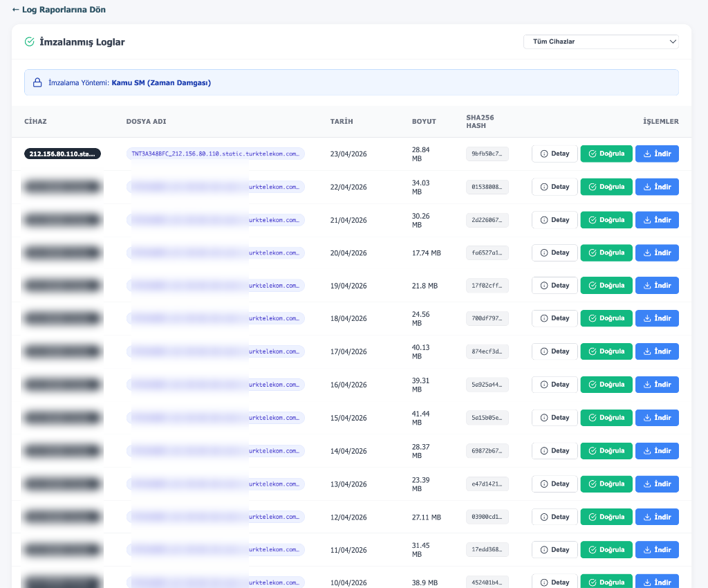Sort by the TARİH column header
The height and width of the screenshot is (588, 708).
[342, 122]
